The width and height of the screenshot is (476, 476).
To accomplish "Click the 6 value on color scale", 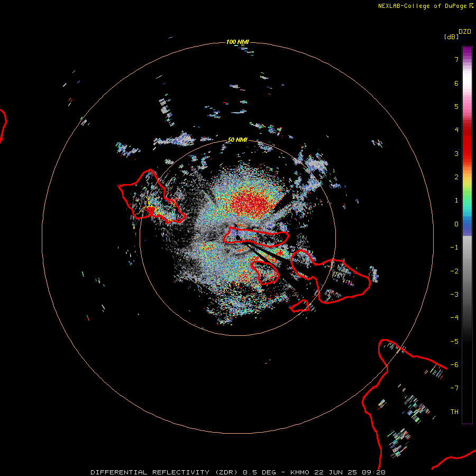I will pyautogui.click(x=456, y=83).
